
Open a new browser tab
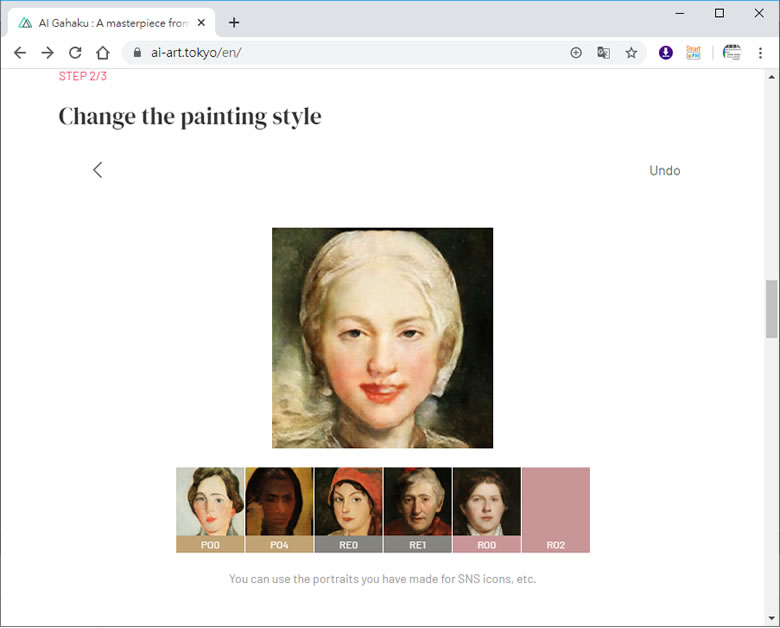[x=234, y=23]
